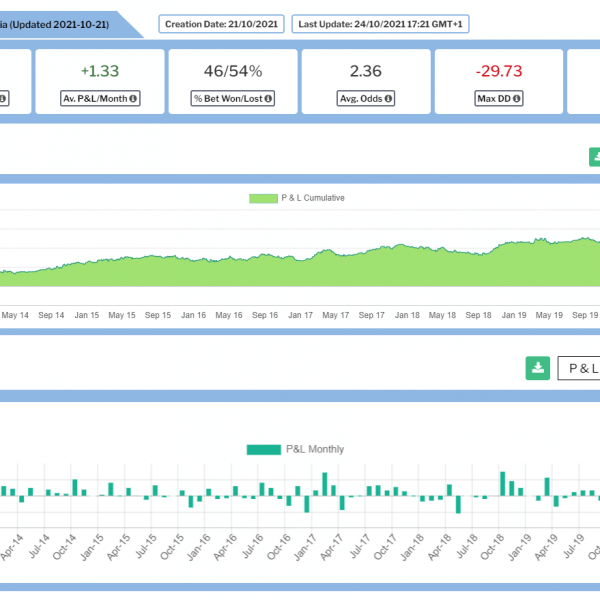The image size is (600, 600).
Task: Toggle P & L Cumulative legend swatch
Action: coord(263,198)
